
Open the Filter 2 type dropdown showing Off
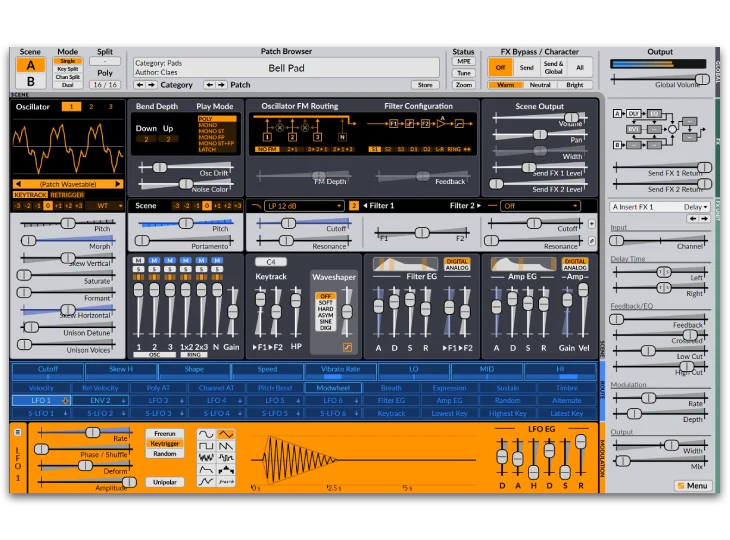pos(541,206)
